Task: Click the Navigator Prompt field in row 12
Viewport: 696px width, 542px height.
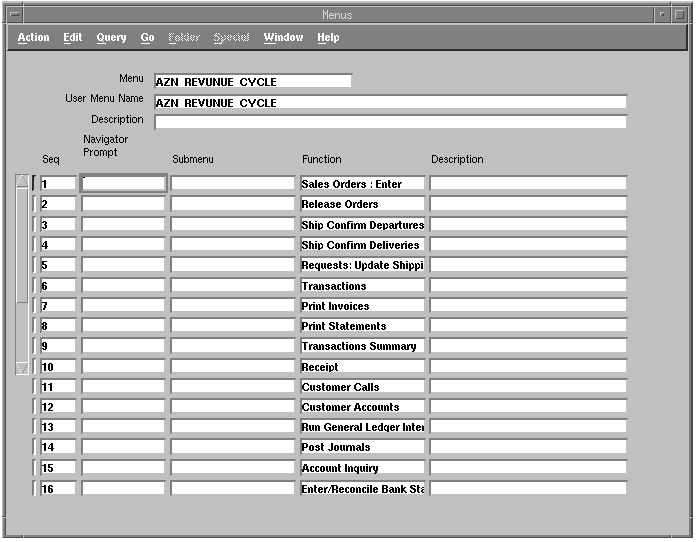Action: (123, 407)
